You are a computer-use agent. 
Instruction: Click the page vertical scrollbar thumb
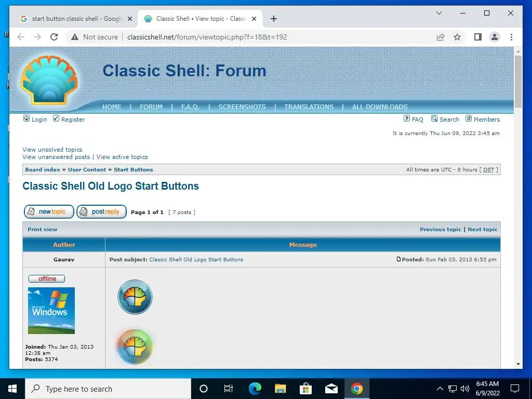coord(518,82)
